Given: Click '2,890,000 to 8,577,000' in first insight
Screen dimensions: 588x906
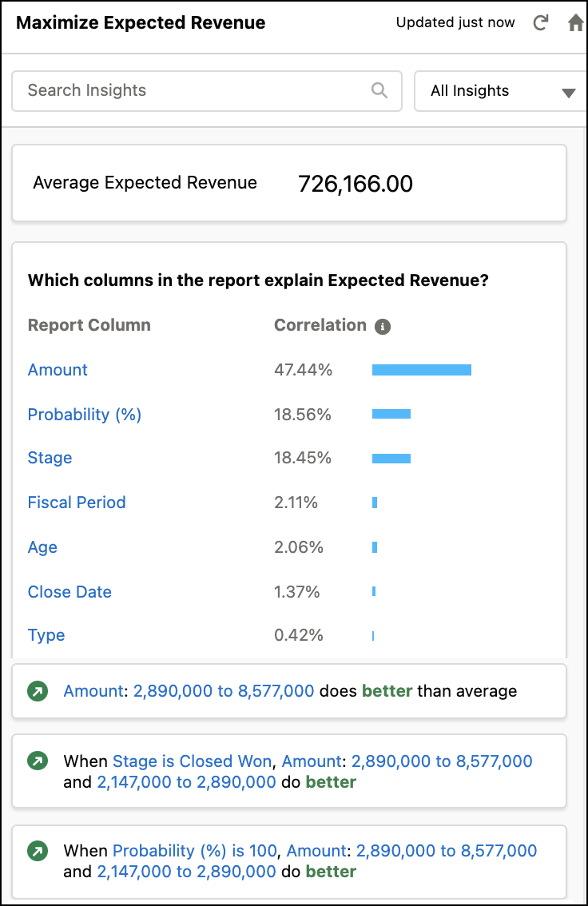Looking at the screenshot, I should coord(224,691).
